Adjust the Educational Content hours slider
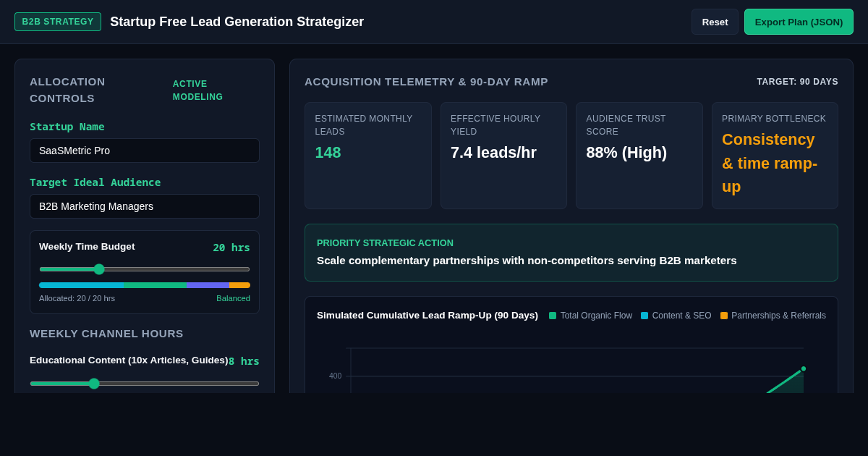The height and width of the screenshot is (456, 868). (x=145, y=384)
